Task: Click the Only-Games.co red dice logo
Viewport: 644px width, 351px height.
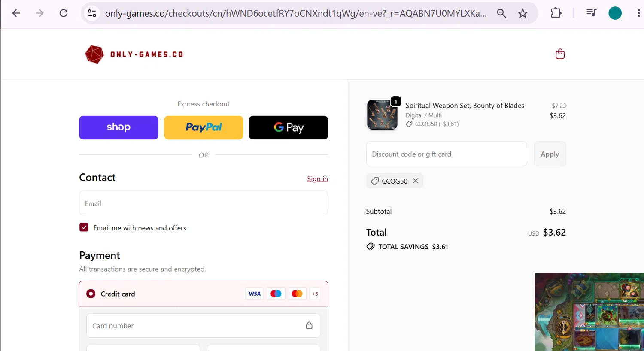Action: 94,54
